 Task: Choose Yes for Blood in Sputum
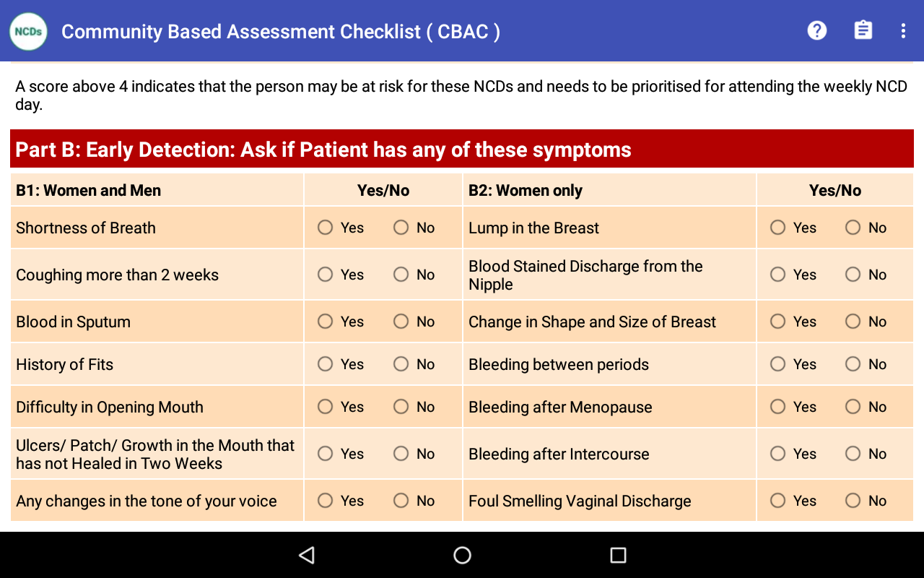[326, 322]
